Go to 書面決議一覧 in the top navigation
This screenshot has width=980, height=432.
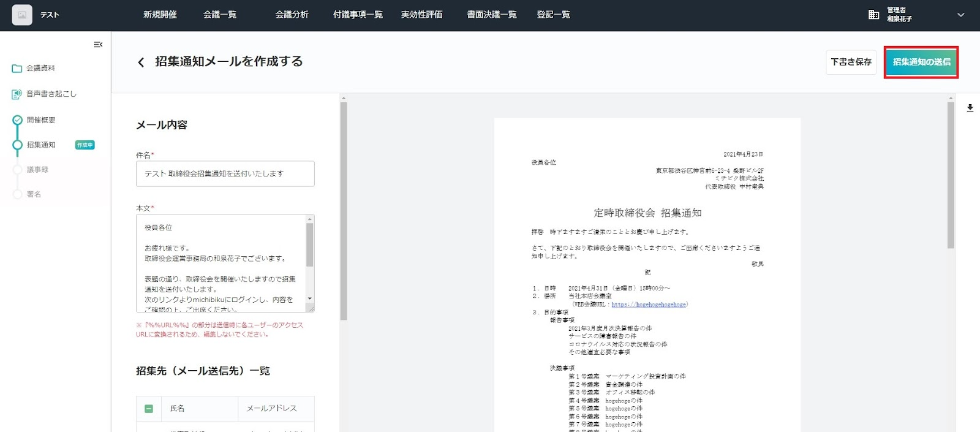pyautogui.click(x=491, y=15)
